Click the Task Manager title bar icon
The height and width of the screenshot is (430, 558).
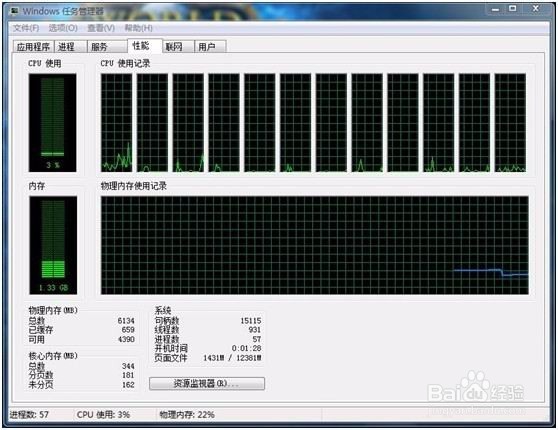click(x=15, y=11)
